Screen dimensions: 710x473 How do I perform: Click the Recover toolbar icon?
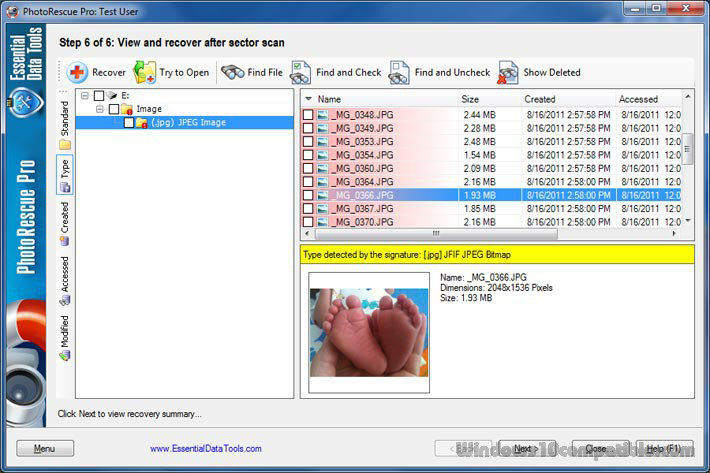click(78, 72)
